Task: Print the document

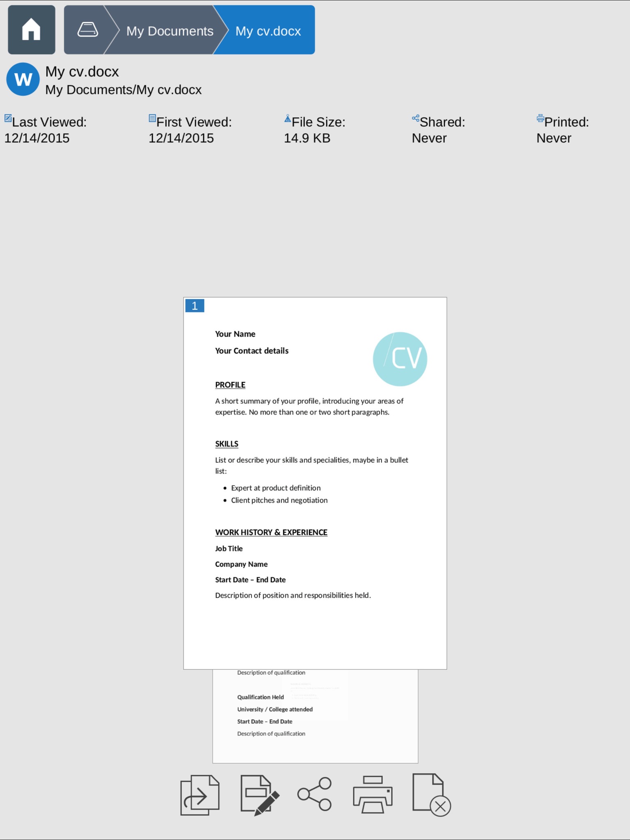Action: point(373,794)
